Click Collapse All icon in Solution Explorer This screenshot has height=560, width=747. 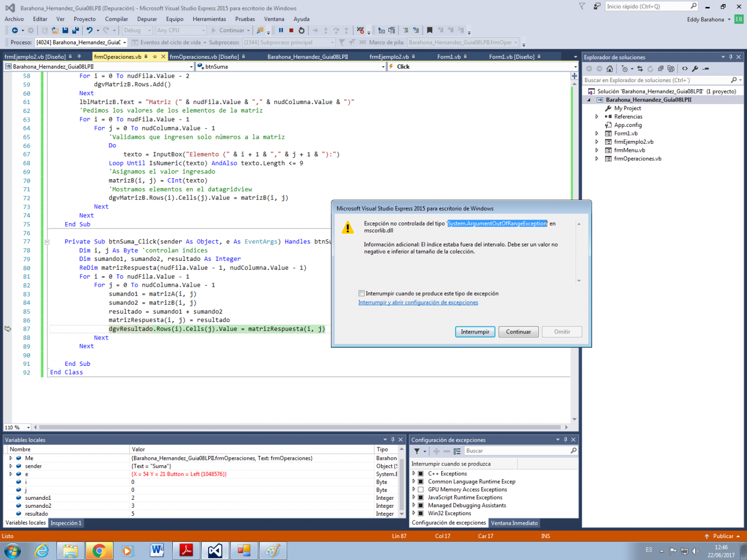(660, 69)
